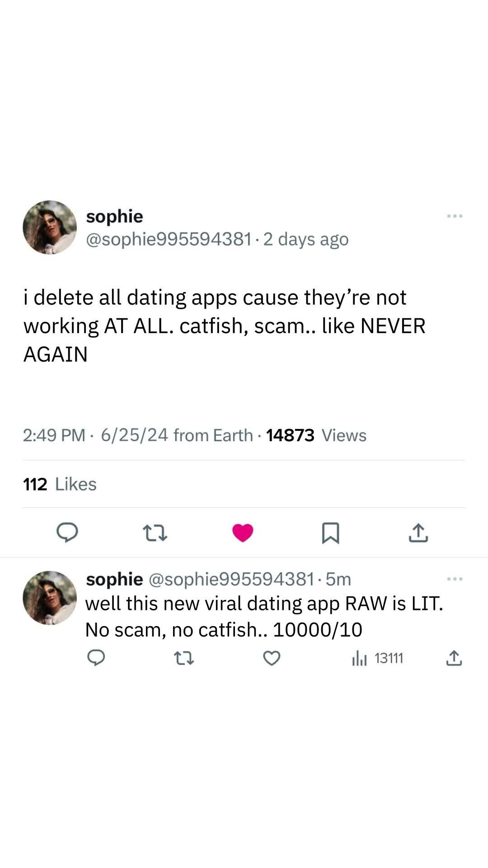Click sophie's display name on the reply
The height and width of the screenshot is (868, 488).
coord(114,579)
